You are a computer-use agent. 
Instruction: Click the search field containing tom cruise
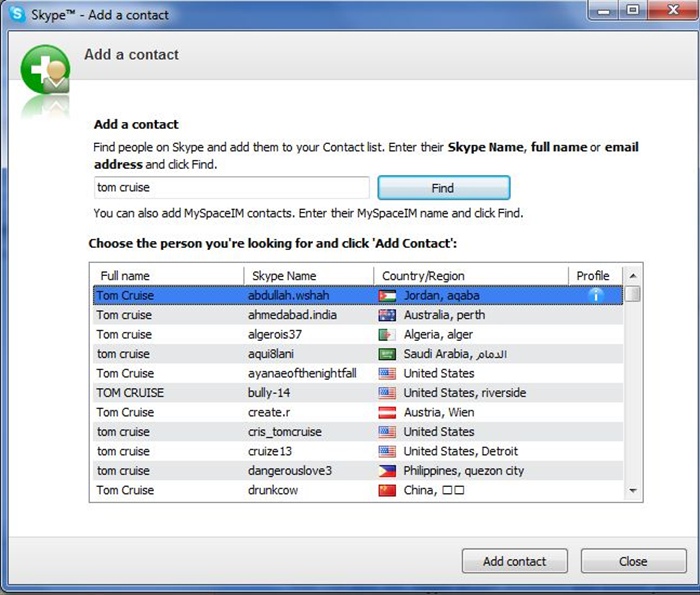click(x=231, y=187)
